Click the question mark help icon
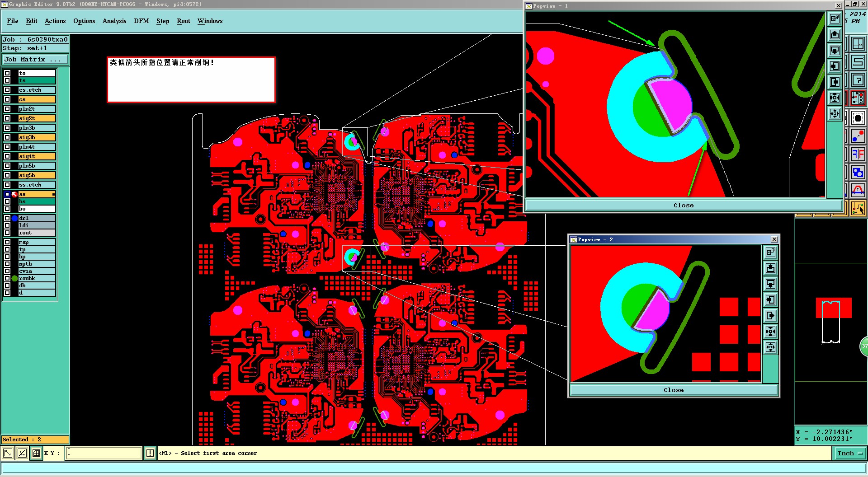868x477 pixels. [x=858, y=80]
